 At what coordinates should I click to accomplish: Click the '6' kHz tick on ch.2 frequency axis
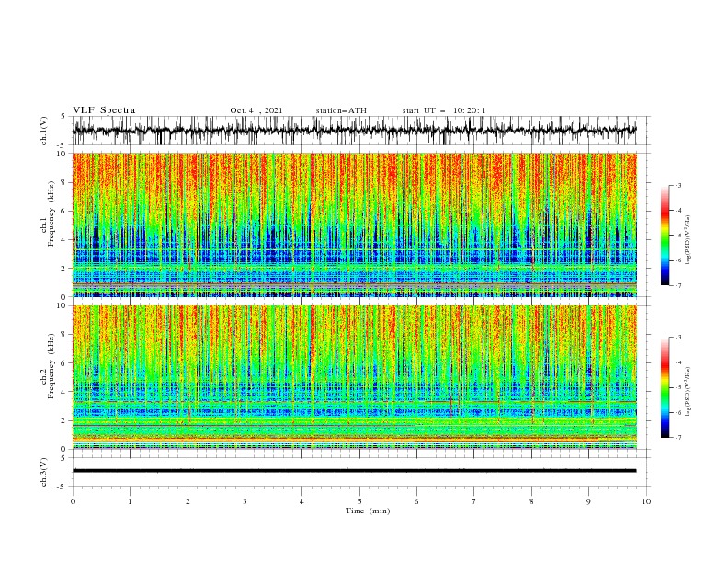tap(63, 363)
